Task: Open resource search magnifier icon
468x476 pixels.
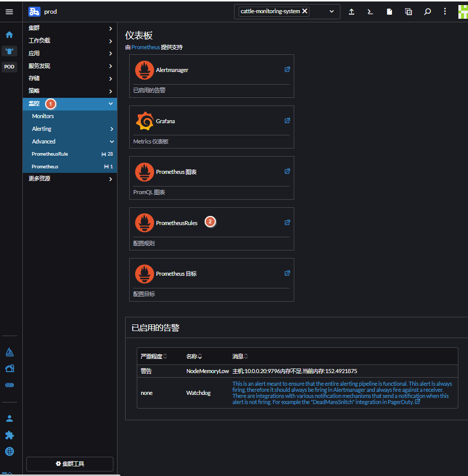Action: click(427, 12)
